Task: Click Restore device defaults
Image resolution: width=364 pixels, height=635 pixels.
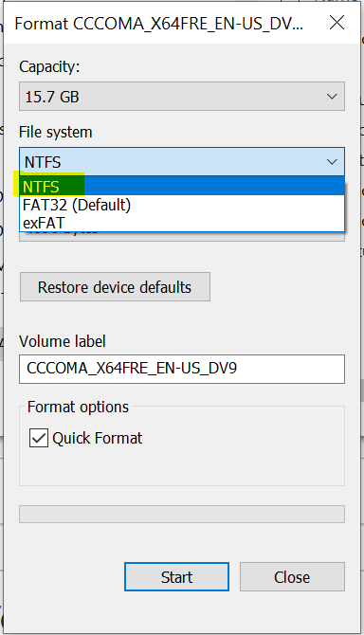Action: pos(115,287)
